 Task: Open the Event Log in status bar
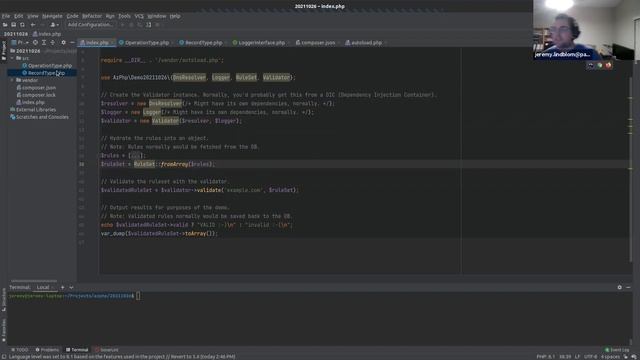point(617,350)
